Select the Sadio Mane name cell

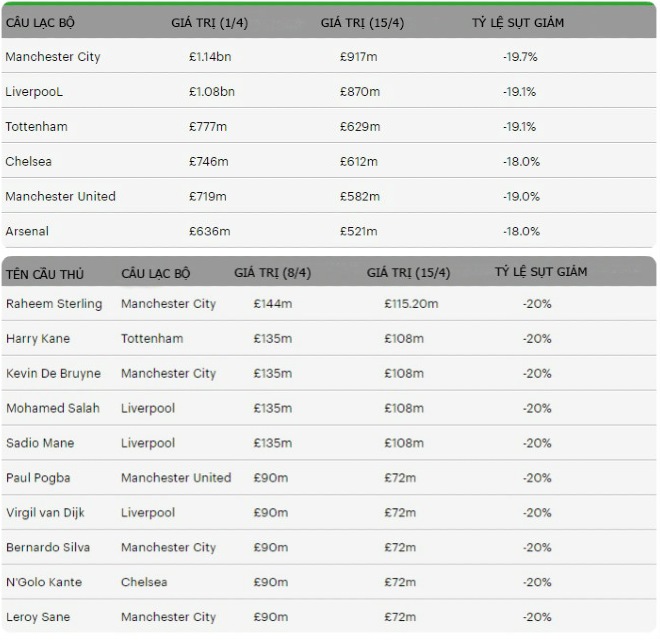click(x=40, y=443)
